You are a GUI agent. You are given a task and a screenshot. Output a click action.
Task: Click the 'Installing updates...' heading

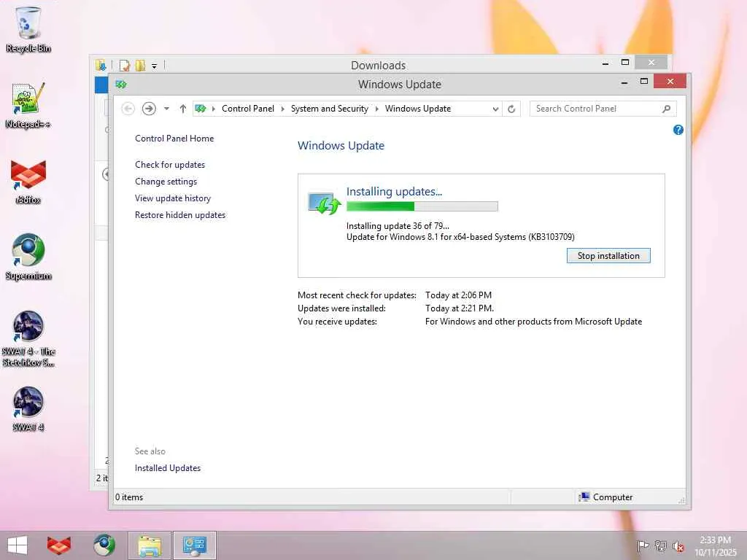[x=394, y=192]
